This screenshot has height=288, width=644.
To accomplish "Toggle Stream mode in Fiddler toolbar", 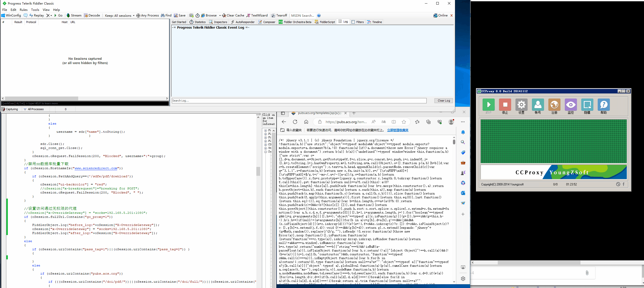I will tap(74, 15).
